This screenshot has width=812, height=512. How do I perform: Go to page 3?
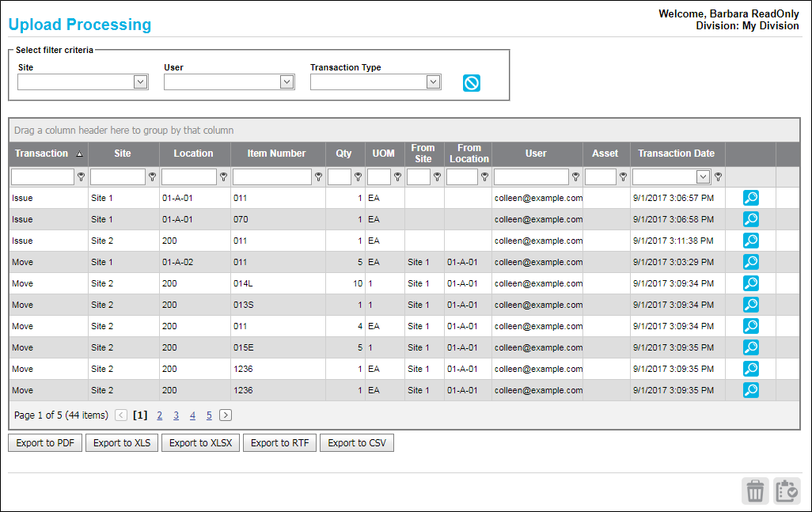[x=176, y=415]
